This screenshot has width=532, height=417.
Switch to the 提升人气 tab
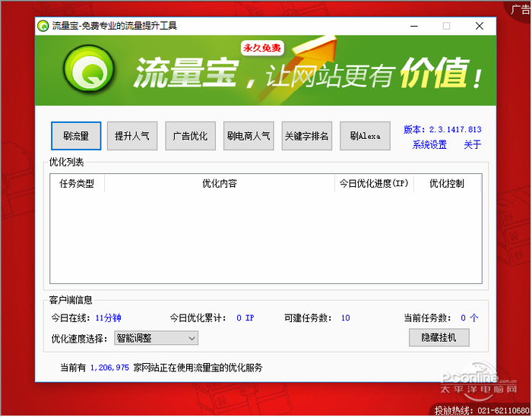(132, 136)
